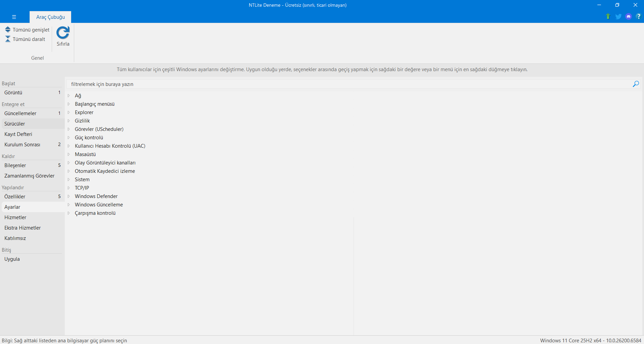Image resolution: width=644 pixels, height=344 pixels.
Task: Expand the Gizlilik node
Action: 69,121
